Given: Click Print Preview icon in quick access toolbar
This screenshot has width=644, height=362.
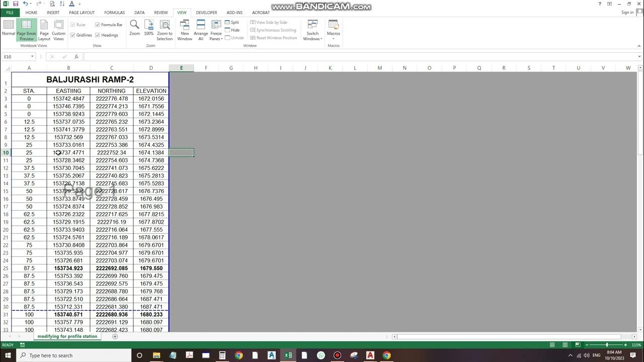Looking at the screenshot, I should 52,4.
